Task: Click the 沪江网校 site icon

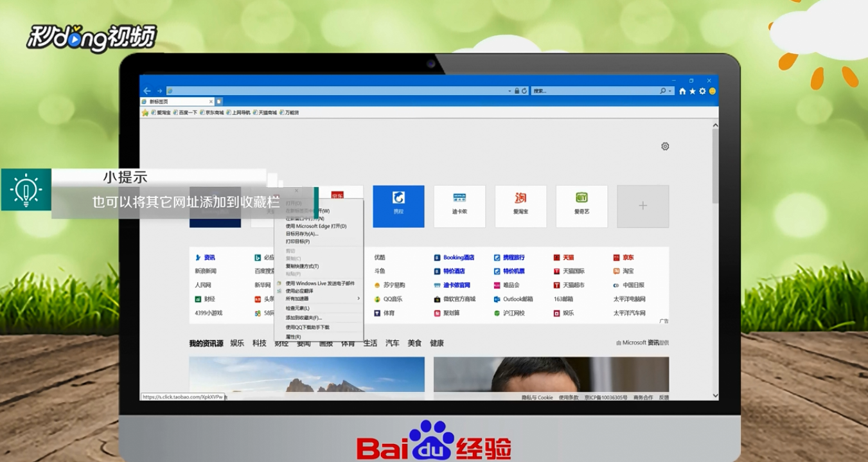Action: click(x=497, y=314)
